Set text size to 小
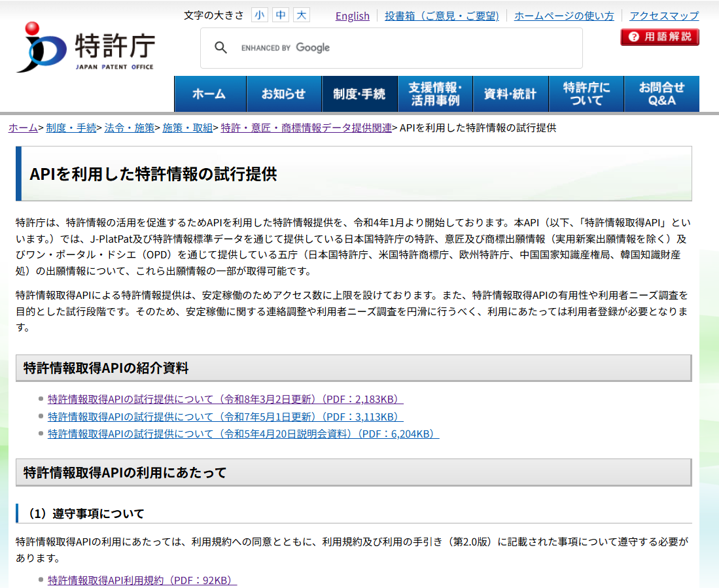This screenshot has width=719, height=588. coord(260,15)
